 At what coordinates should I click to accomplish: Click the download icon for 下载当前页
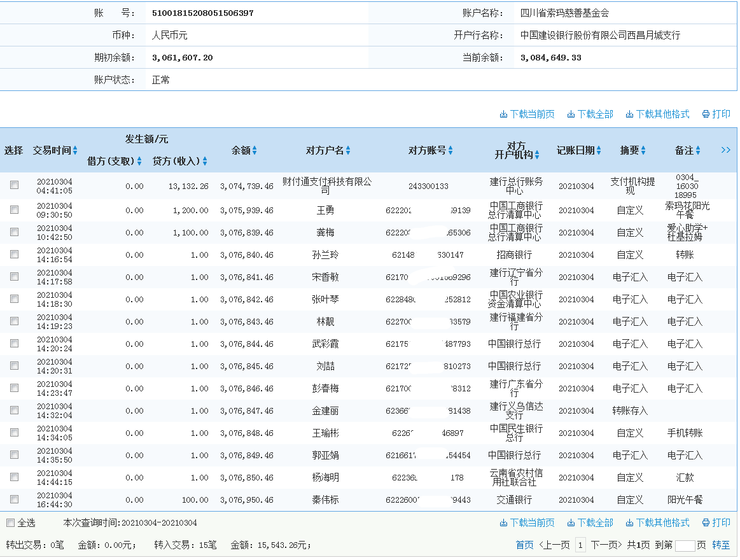pos(503,114)
